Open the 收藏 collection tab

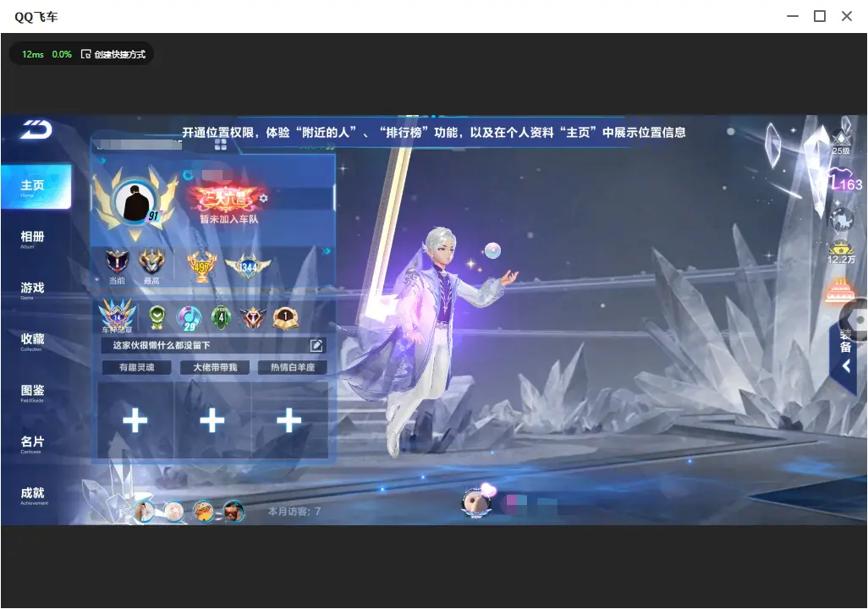(x=33, y=341)
